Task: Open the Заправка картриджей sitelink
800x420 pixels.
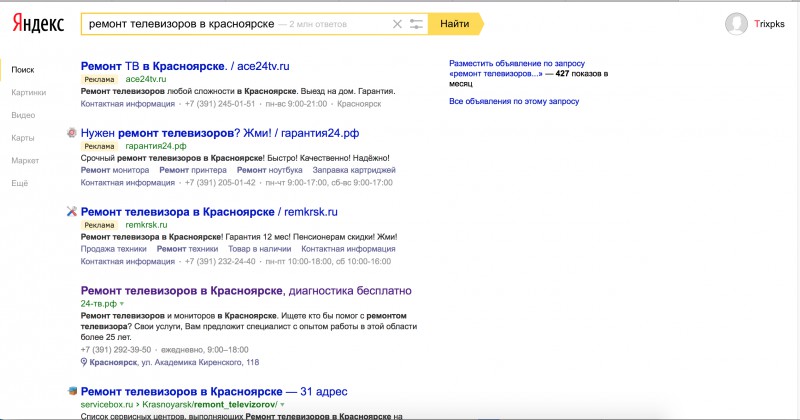Action: click(x=354, y=170)
